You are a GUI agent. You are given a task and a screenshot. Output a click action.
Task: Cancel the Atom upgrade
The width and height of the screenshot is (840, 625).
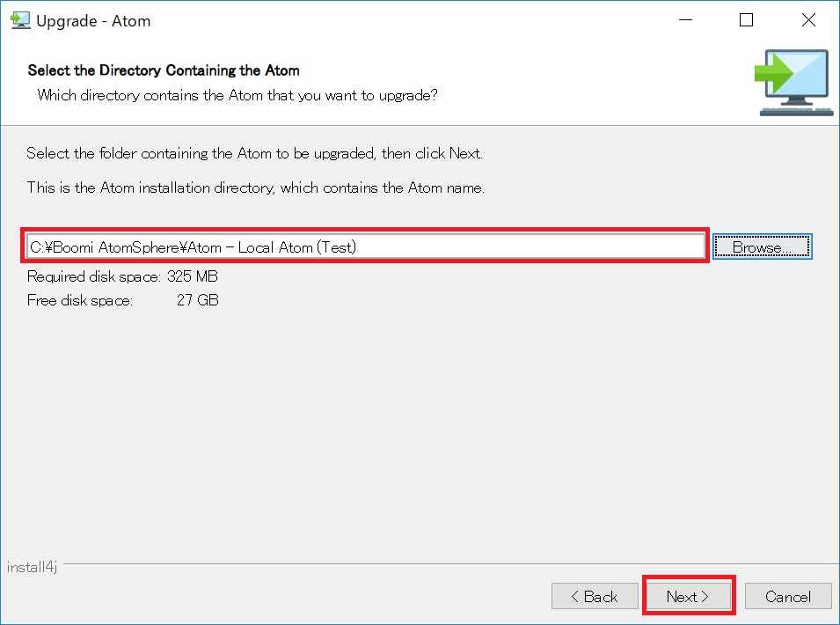click(788, 596)
